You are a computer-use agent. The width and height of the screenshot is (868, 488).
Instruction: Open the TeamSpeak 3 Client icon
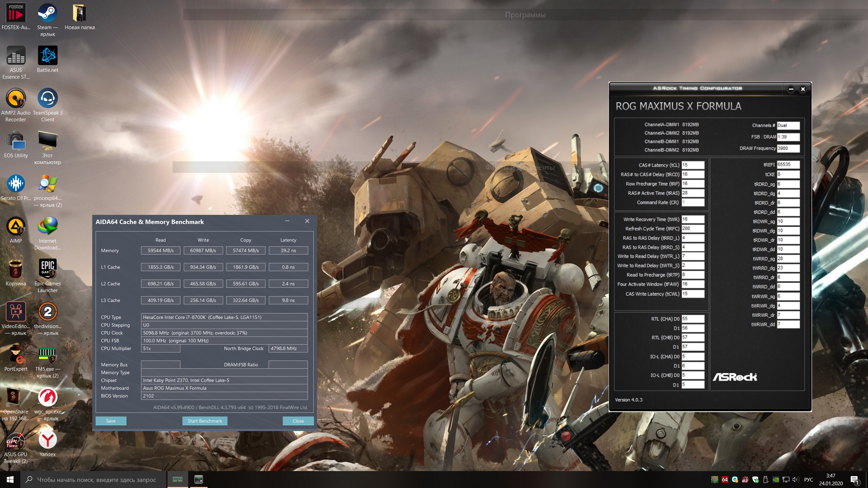pyautogui.click(x=47, y=99)
